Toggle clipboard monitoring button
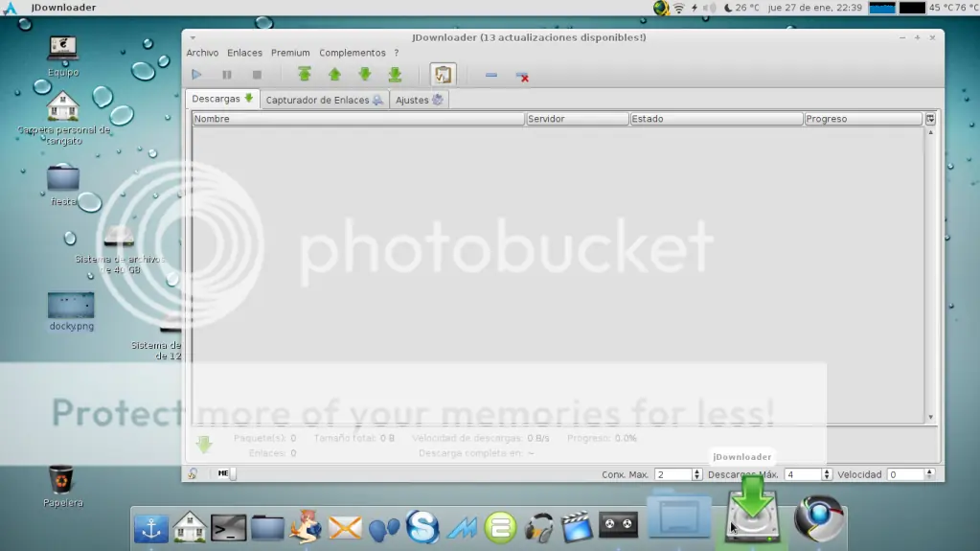The width and height of the screenshot is (980, 551). [444, 75]
